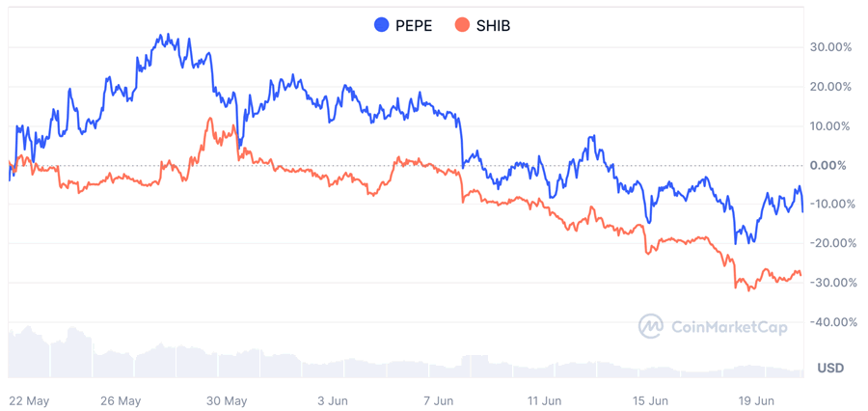Click the USD currency label
The width and height of the screenshot is (868, 411).
tap(830, 369)
